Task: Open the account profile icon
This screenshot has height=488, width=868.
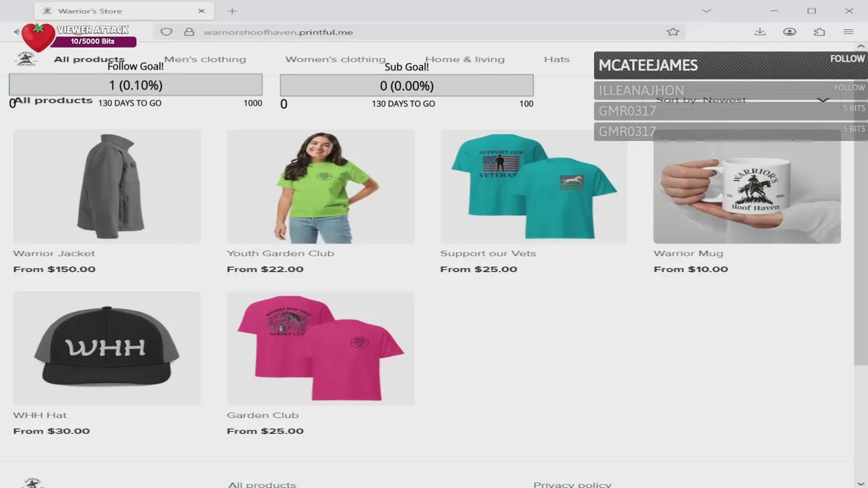Action: click(789, 32)
